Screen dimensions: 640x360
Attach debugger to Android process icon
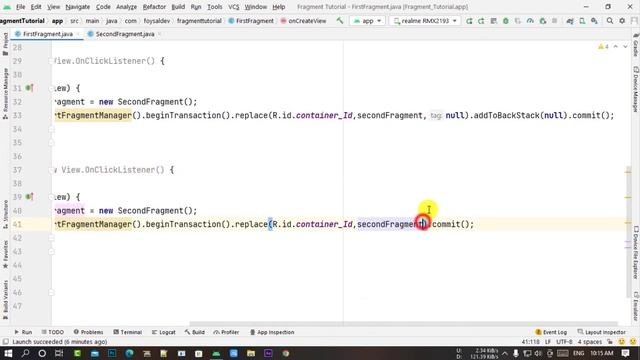542,21
